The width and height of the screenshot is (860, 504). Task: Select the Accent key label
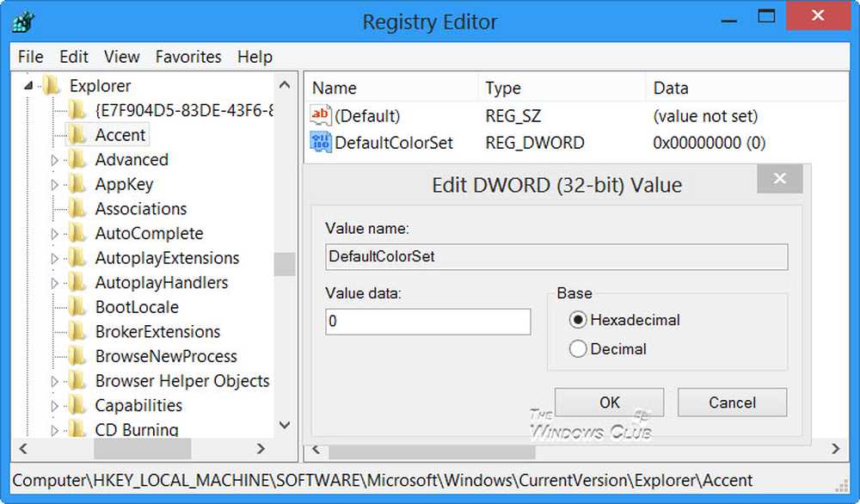coord(120,135)
